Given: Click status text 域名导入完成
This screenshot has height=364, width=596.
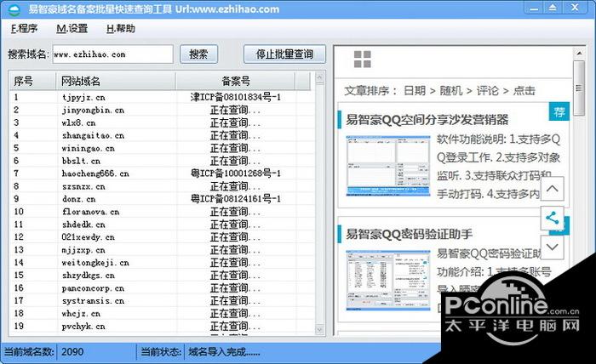Looking at the screenshot, I should coord(224,352).
